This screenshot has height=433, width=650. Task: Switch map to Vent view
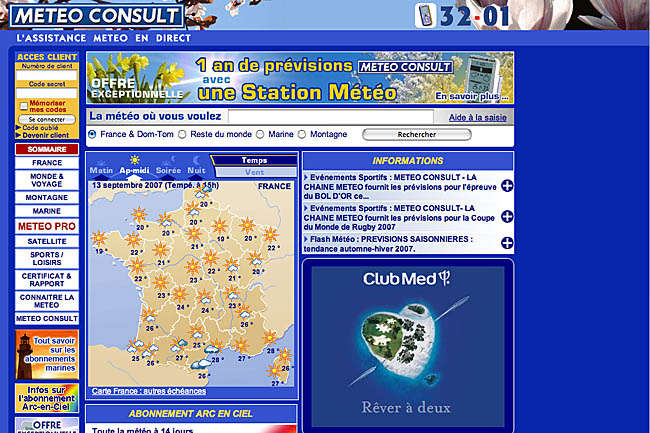click(x=254, y=172)
